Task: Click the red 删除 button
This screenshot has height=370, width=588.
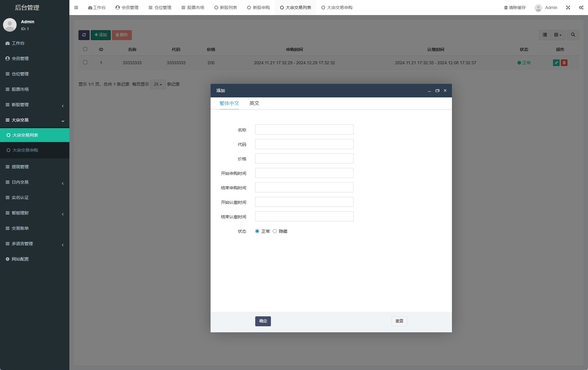Action: [122, 35]
